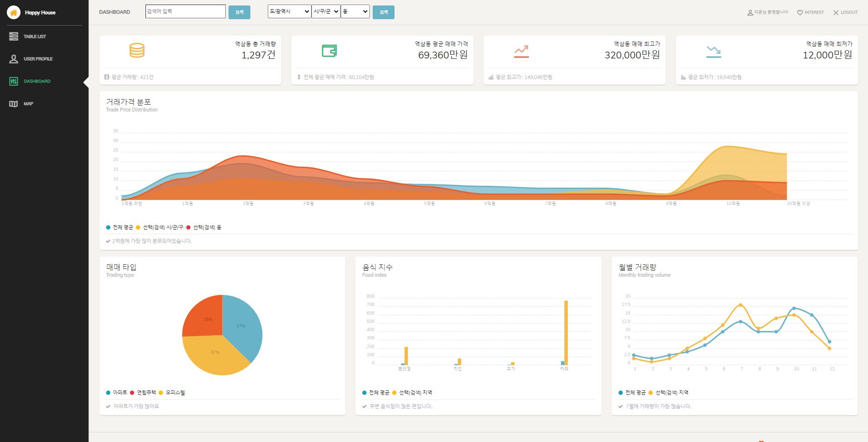This screenshot has width=868, height=442.
Task: Open the 동 dropdown
Action: tap(355, 11)
